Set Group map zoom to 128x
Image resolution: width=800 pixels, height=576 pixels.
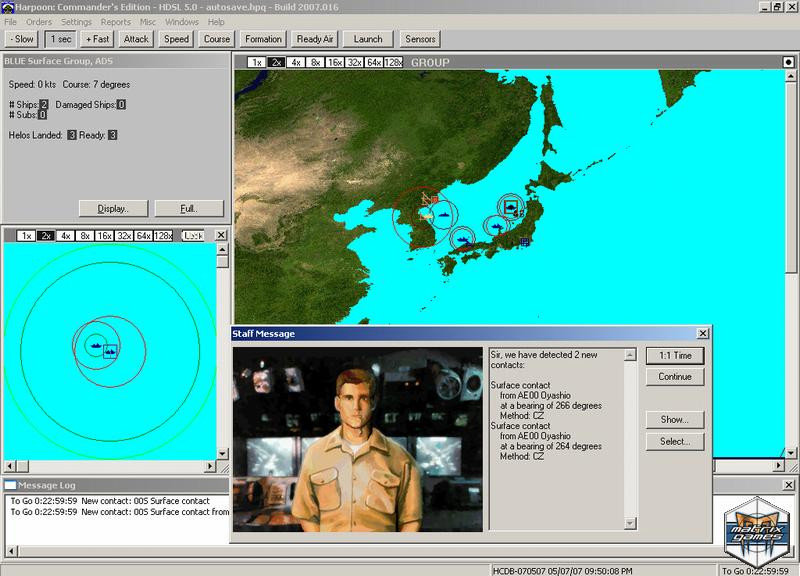(393, 62)
